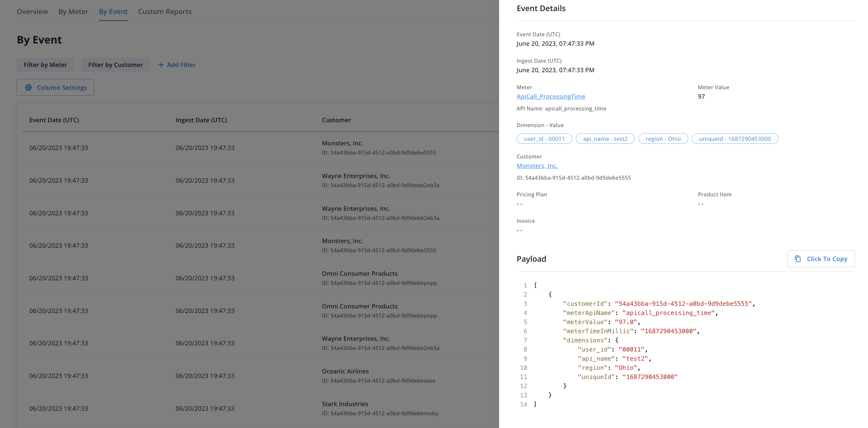Click the uniqueId - 1687290453000 chip

[x=735, y=139]
